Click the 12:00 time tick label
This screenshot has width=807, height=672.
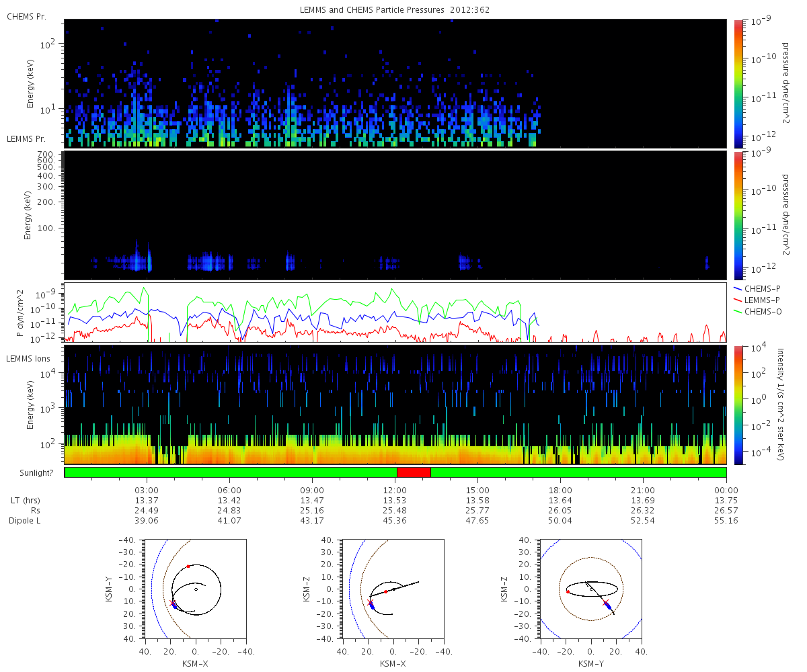[395, 491]
